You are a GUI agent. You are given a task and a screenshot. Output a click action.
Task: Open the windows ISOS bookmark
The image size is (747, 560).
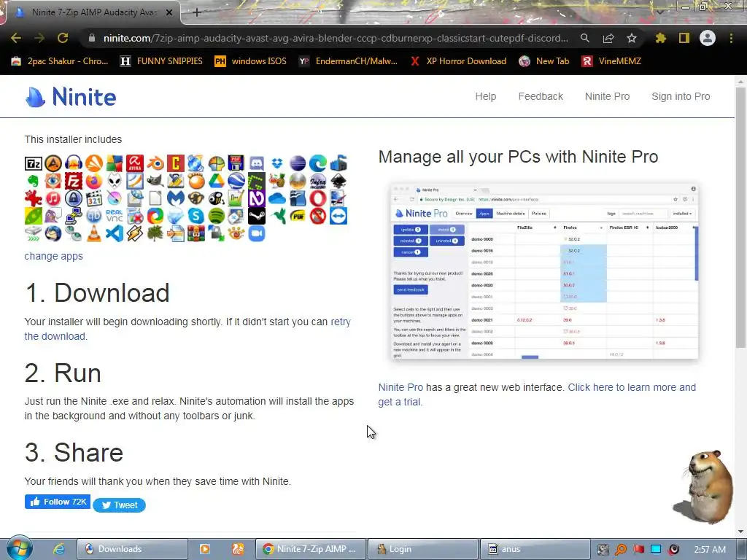pyautogui.click(x=251, y=61)
